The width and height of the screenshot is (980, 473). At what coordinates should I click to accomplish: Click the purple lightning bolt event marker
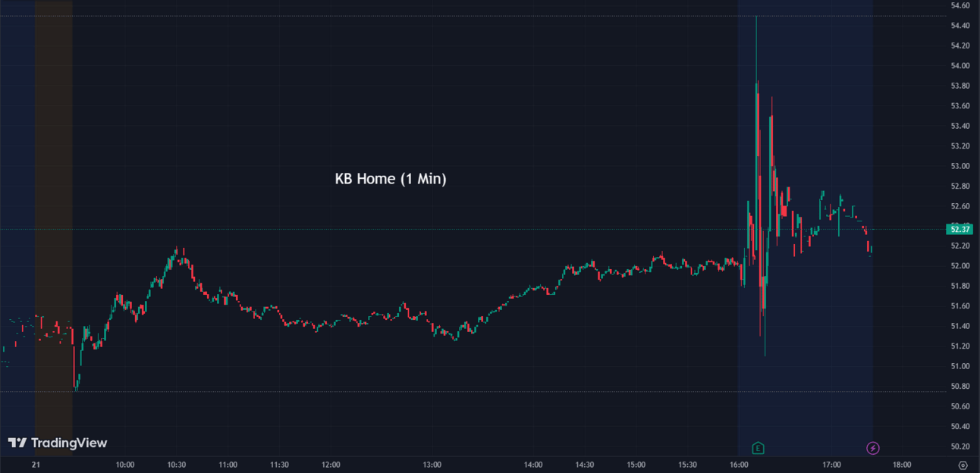tap(873, 448)
